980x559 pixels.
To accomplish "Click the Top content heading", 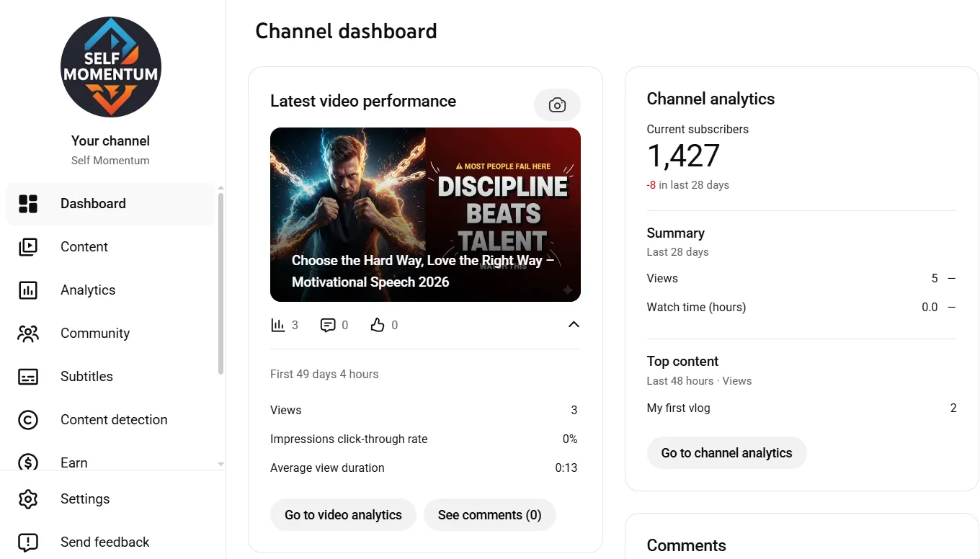I will click(683, 362).
